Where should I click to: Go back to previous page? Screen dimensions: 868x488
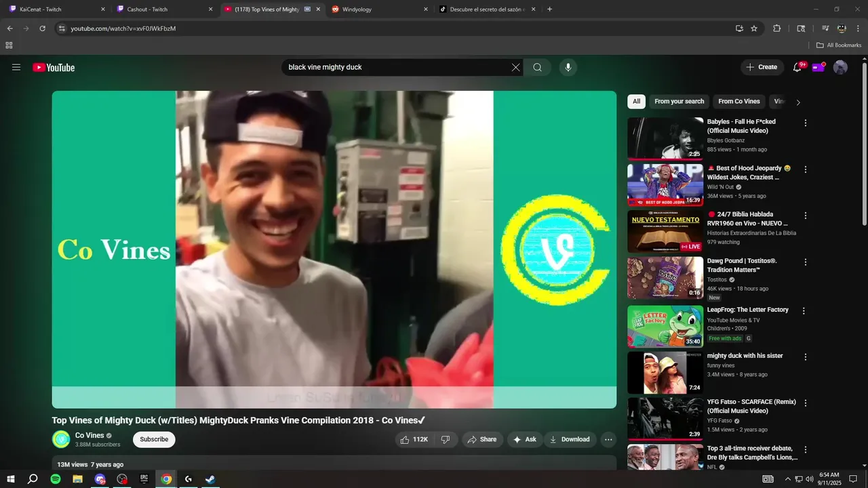pyautogui.click(x=9, y=28)
